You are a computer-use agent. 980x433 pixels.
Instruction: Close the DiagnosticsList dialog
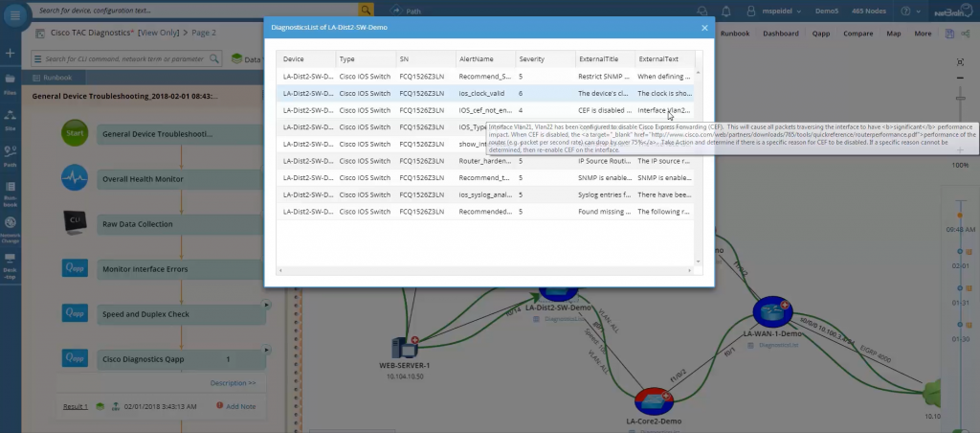[x=704, y=28]
